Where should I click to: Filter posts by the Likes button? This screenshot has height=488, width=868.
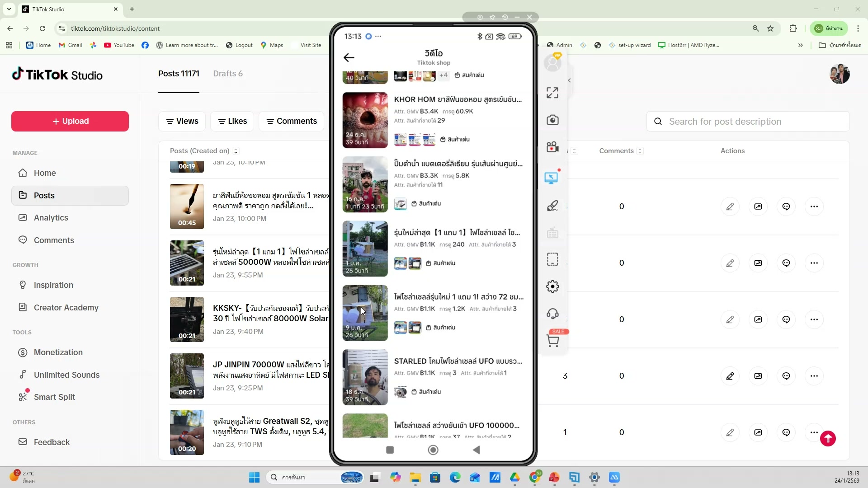(x=232, y=121)
